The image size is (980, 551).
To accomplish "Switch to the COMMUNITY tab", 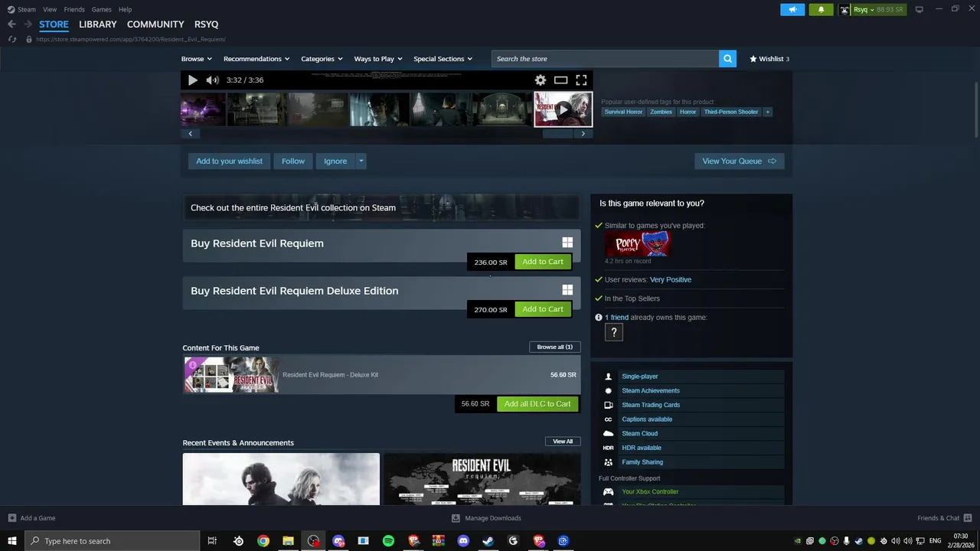I will pyautogui.click(x=155, y=24).
